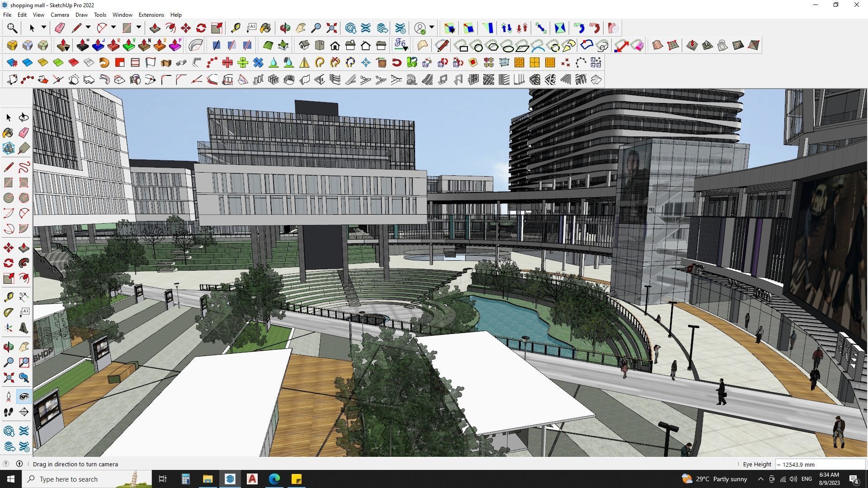Open File Explorer from the taskbar
Screen dimensions: 868x488
(x=208, y=479)
